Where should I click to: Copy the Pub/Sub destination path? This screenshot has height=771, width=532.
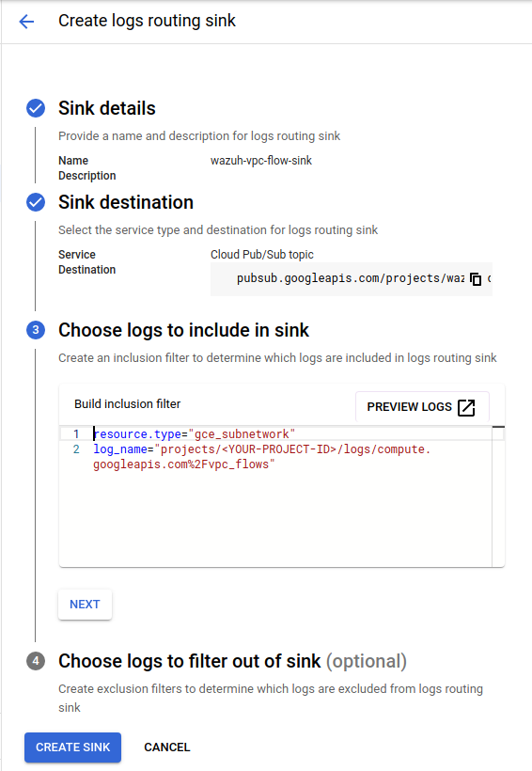pyautogui.click(x=476, y=279)
